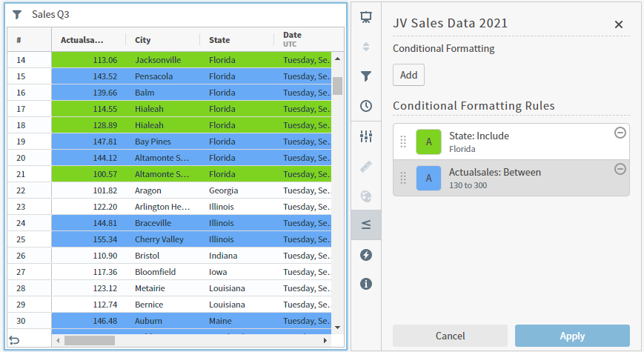Open the info icon in sidebar

366,283
